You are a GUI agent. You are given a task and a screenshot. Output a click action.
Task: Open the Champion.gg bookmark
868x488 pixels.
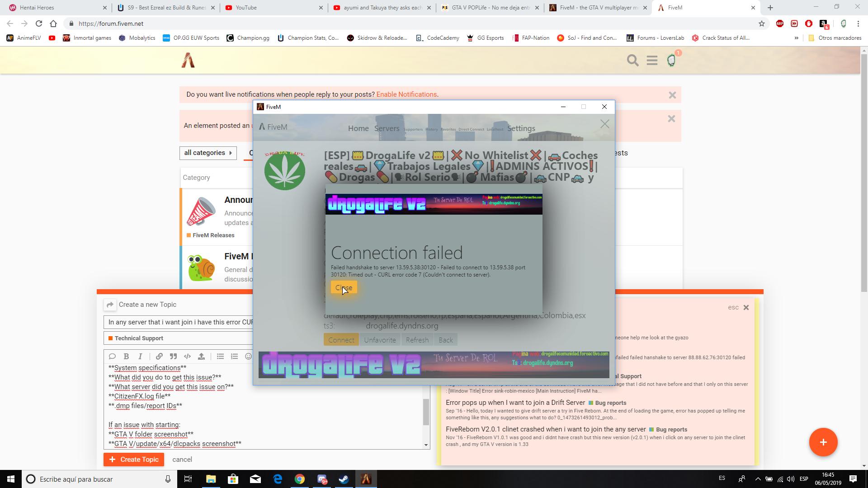[x=248, y=38]
